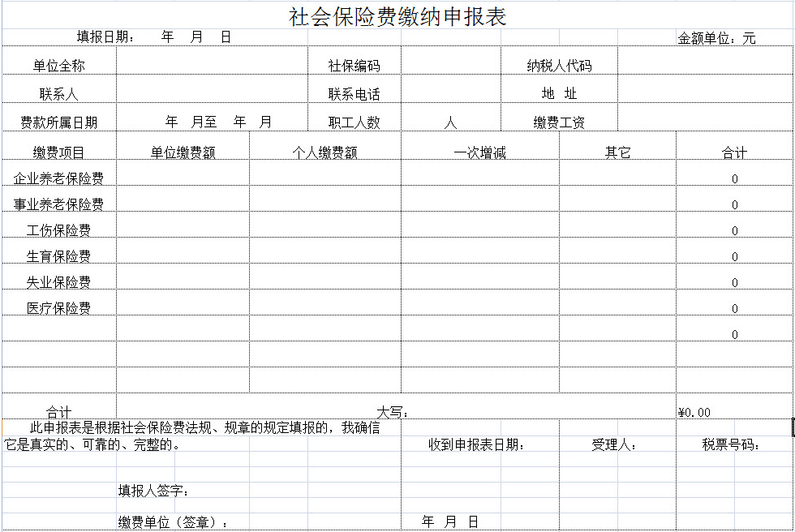Click the 职工人数 label
Image resolution: width=795 pixels, height=532 pixels.
pyautogui.click(x=354, y=122)
